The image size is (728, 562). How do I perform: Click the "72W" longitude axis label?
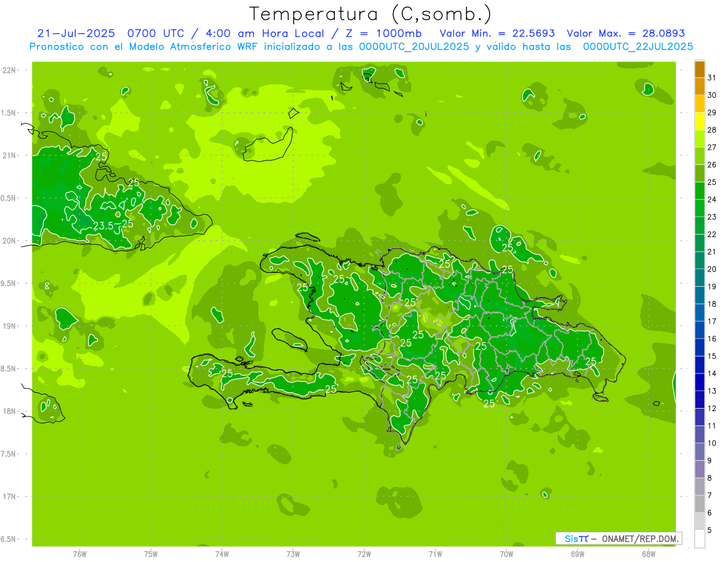point(364,554)
